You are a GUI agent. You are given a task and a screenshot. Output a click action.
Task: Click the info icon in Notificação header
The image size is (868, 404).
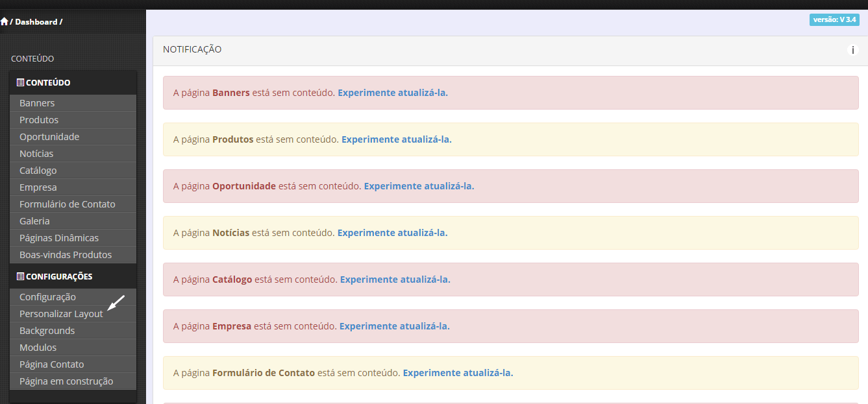(852, 50)
